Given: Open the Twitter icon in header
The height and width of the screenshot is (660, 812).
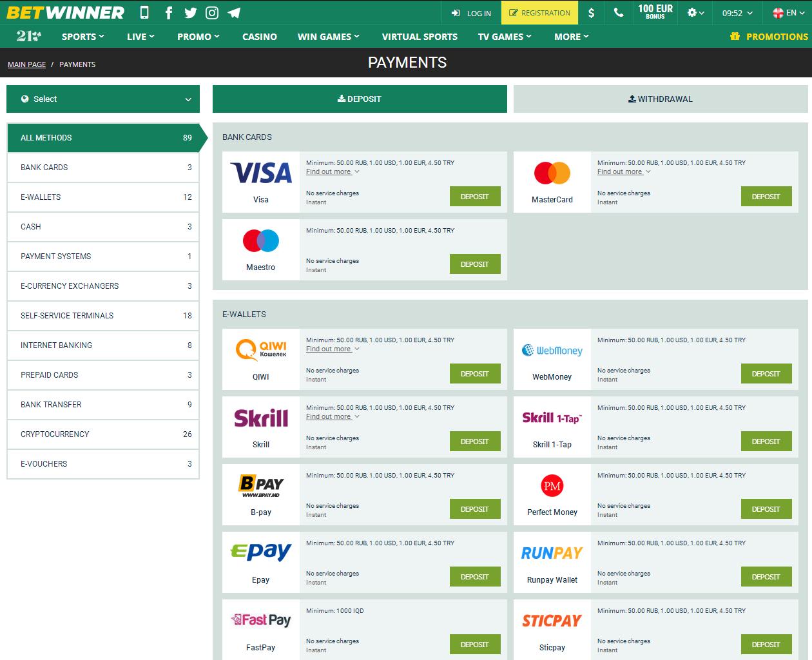Looking at the screenshot, I should click(190, 12).
